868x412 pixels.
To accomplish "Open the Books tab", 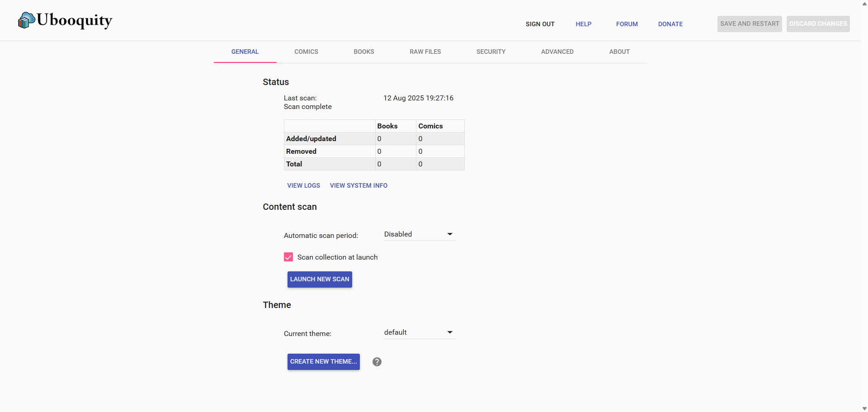I will point(364,52).
